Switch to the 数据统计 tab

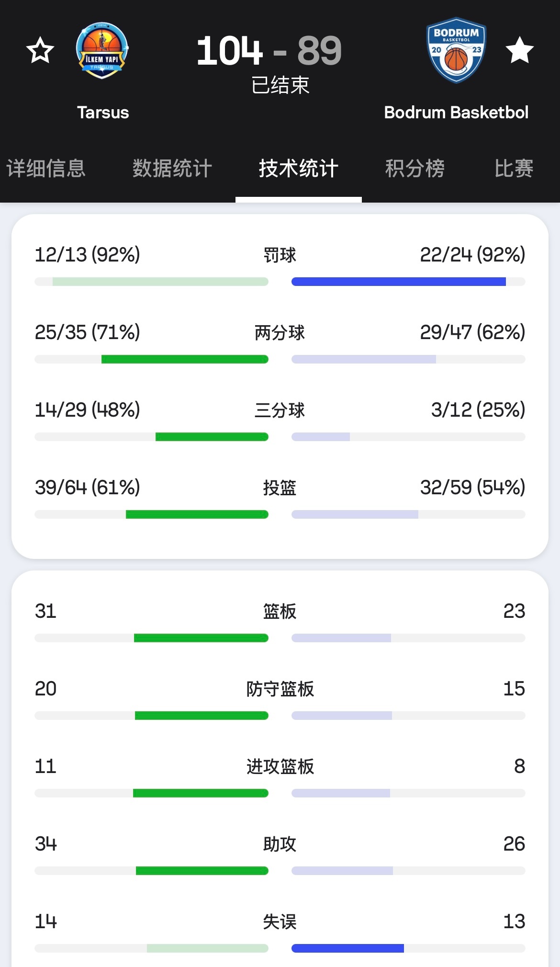[x=172, y=169]
